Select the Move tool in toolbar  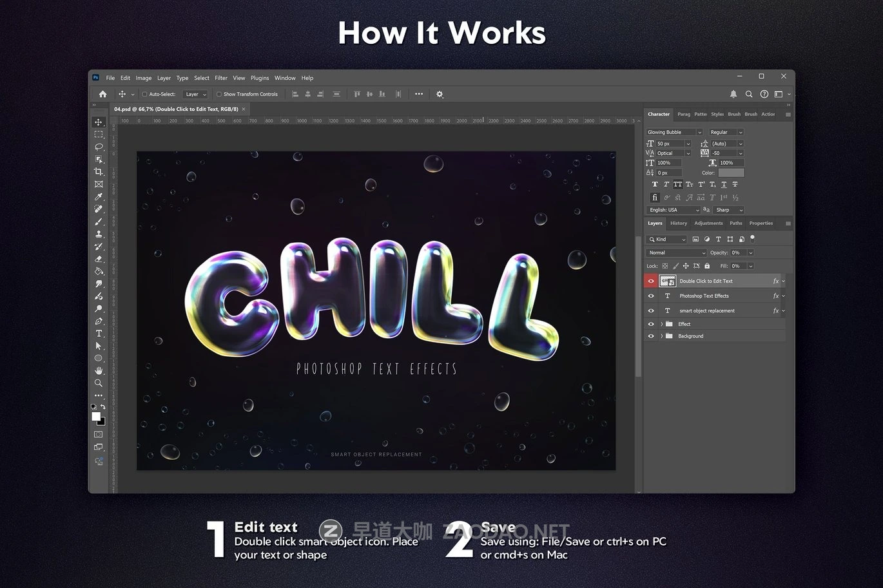(99, 122)
